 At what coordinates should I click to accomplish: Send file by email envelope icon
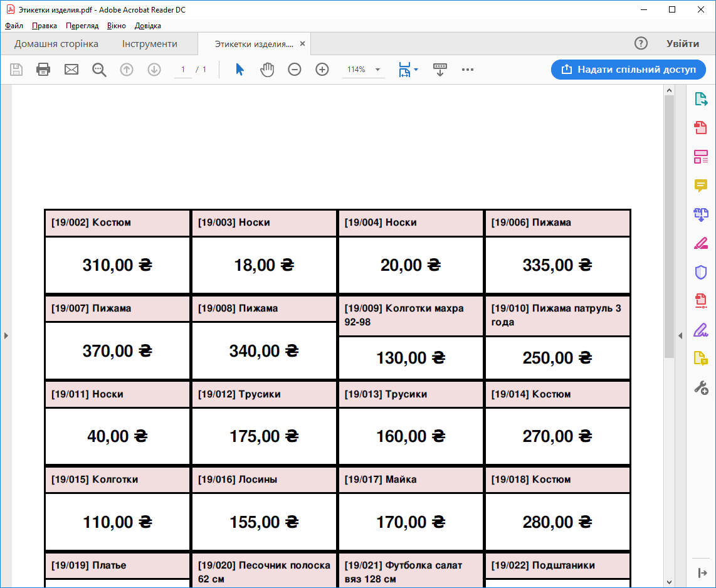(71, 70)
